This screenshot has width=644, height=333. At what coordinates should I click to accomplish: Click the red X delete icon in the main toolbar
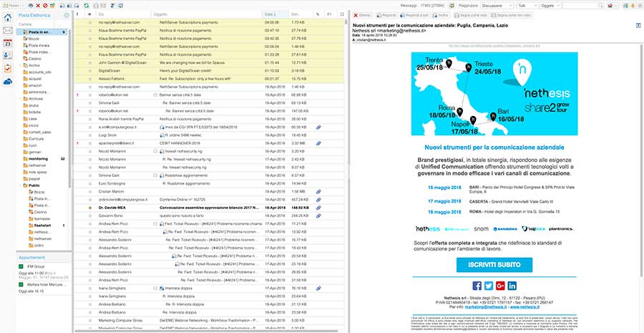click(38, 6)
